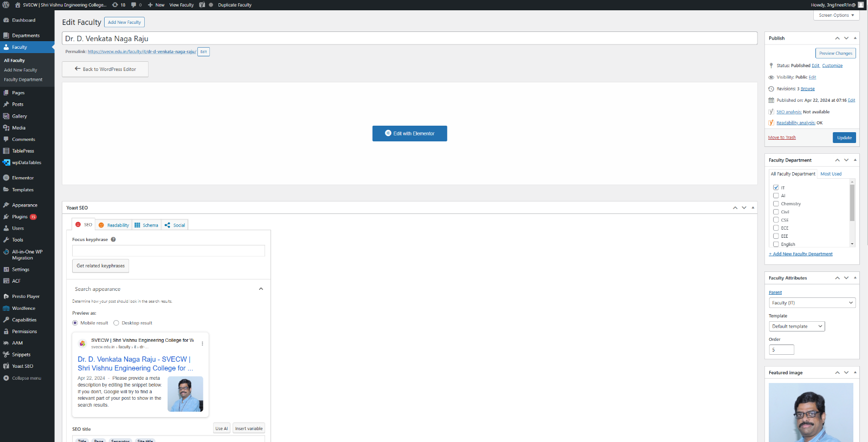Click focus keyphrase help question icon
The image size is (868, 442).
(113, 239)
